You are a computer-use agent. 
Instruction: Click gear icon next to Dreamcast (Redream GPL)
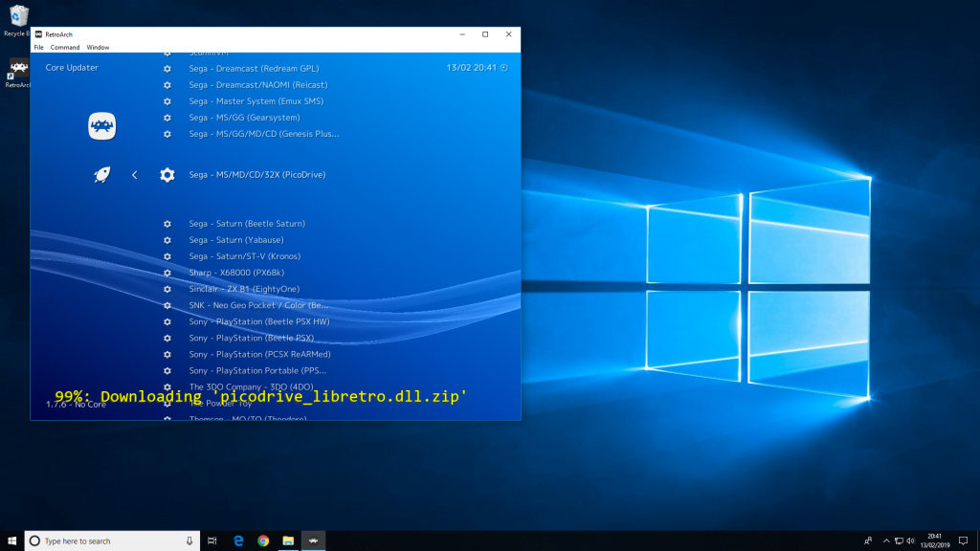coord(167,69)
